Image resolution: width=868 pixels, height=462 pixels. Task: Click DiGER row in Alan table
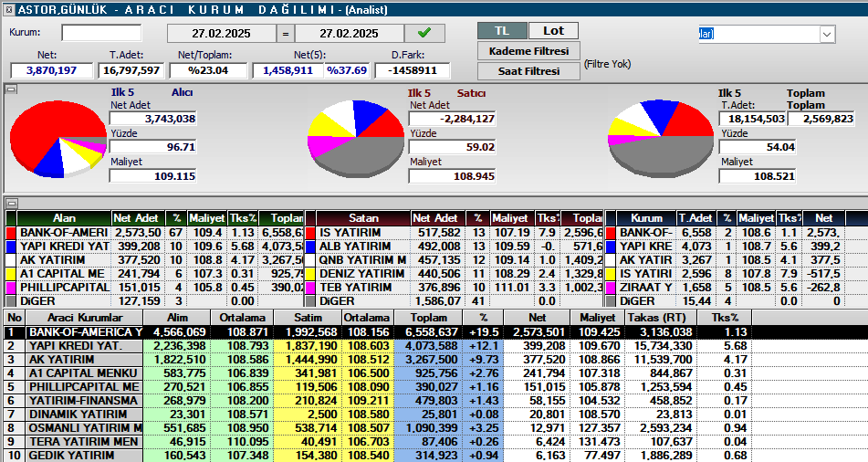point(155,301)
